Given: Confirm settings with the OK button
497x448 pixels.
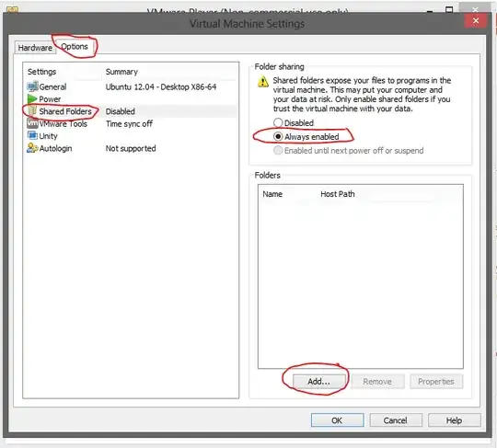Looking at the screenshot, I should coord(337,420).
